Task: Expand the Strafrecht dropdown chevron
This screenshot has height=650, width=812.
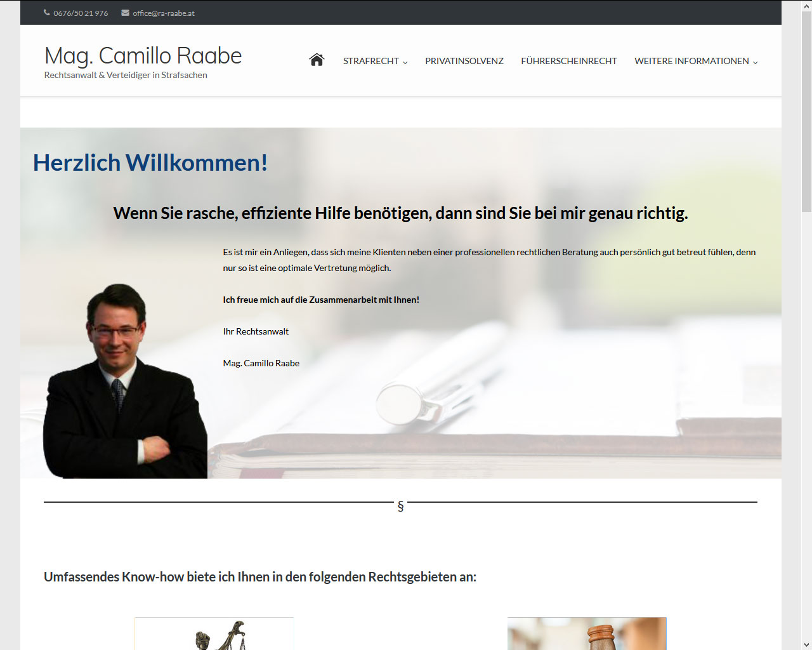Action: click(x=405, y=62)
